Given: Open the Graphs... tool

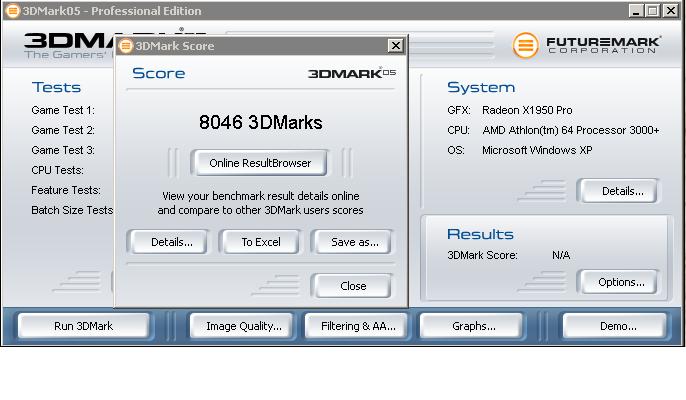Looking at the screenshot, I should 473,326.
